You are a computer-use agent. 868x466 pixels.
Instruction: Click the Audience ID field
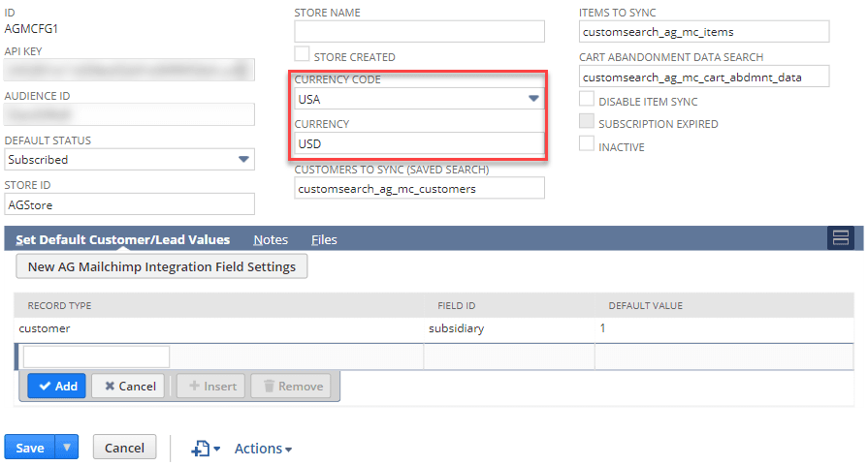tap(130, 114)
